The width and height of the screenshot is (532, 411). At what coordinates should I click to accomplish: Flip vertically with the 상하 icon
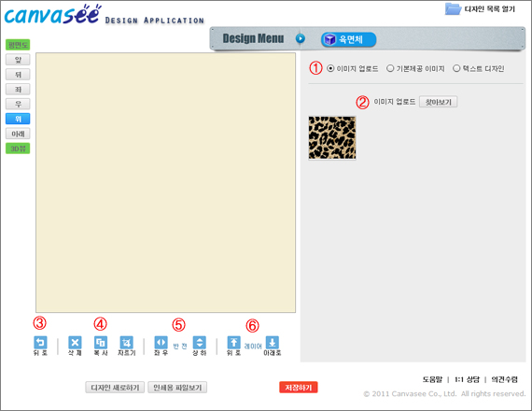click(200, 342)
